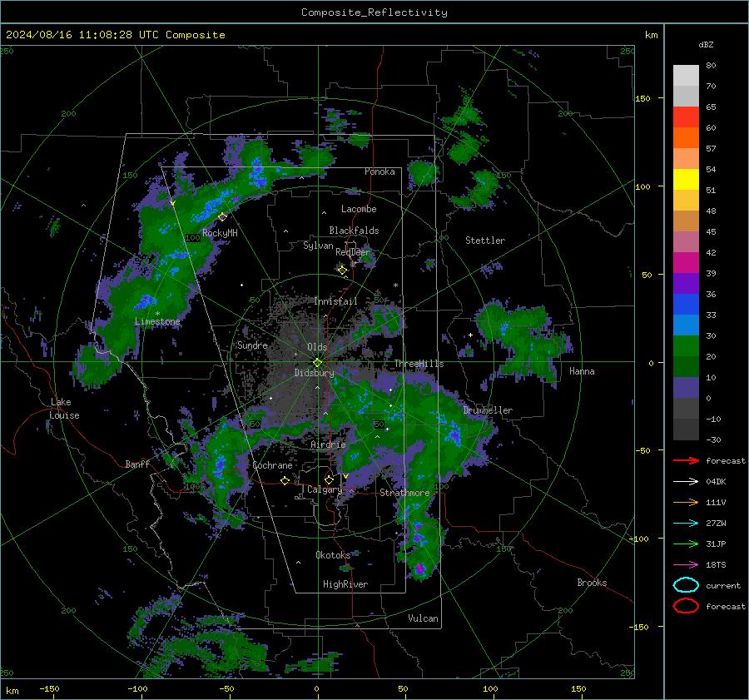Click the Stettler label
The image size is (749, 700).
[x=485, y=241]
